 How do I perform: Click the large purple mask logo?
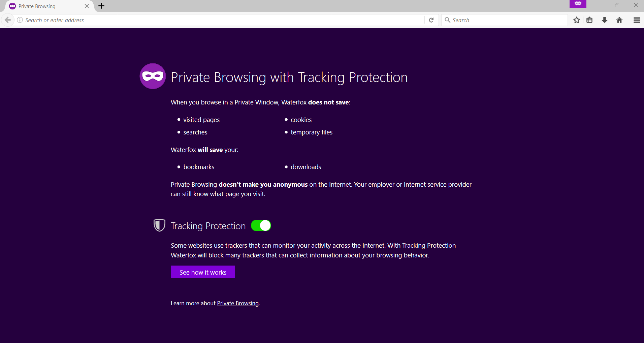(x=153, y=76)
